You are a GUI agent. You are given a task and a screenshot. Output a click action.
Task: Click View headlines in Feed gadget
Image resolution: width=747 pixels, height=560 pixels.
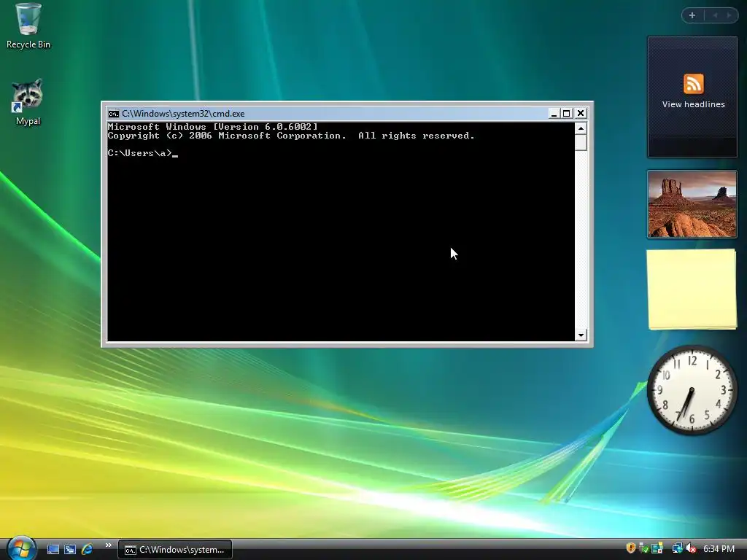(693, 104)
